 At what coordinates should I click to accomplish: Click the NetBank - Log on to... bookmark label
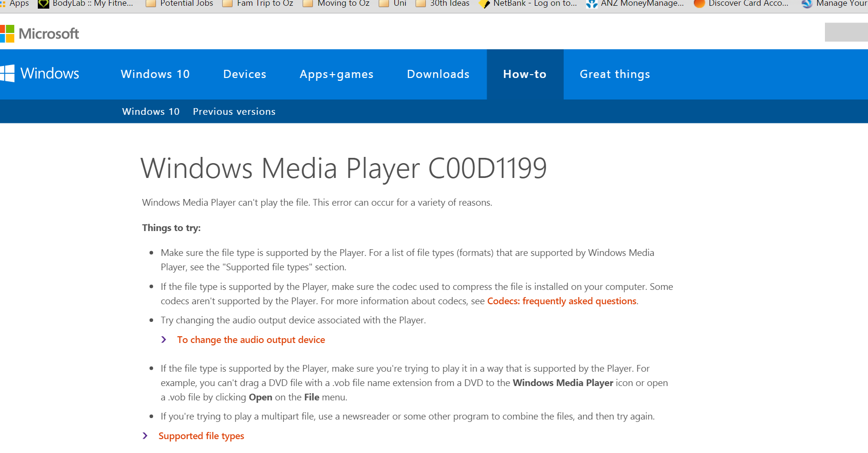(x=535, y=4)
